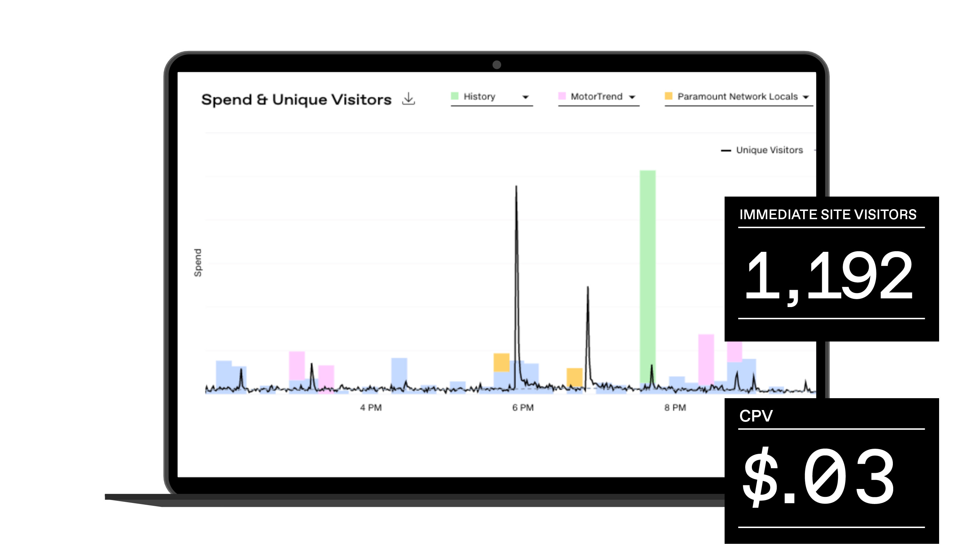Select the orange bar before 6 PM
980x551 pixels.
(x=501, y=362)
